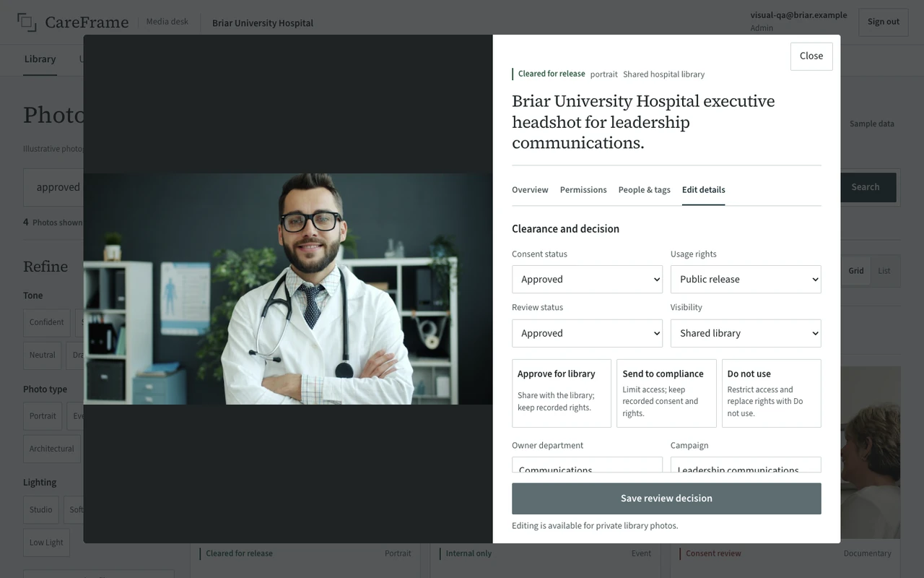Toggle the Neutral tone filter chip
The width and height of the screenshot is (924, 578).
coord(43,355)
